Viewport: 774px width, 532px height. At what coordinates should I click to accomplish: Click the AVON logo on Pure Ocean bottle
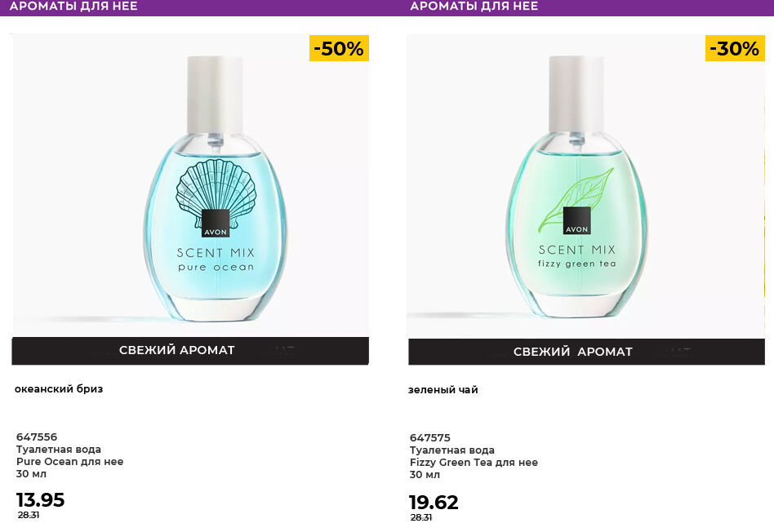(x=216, y=224)
